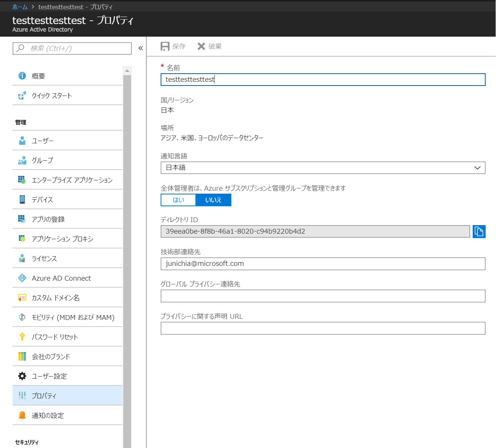Click the users (ユーザー) person icon
The width and height of the screenshot is (496, 448).
[22, 141]
